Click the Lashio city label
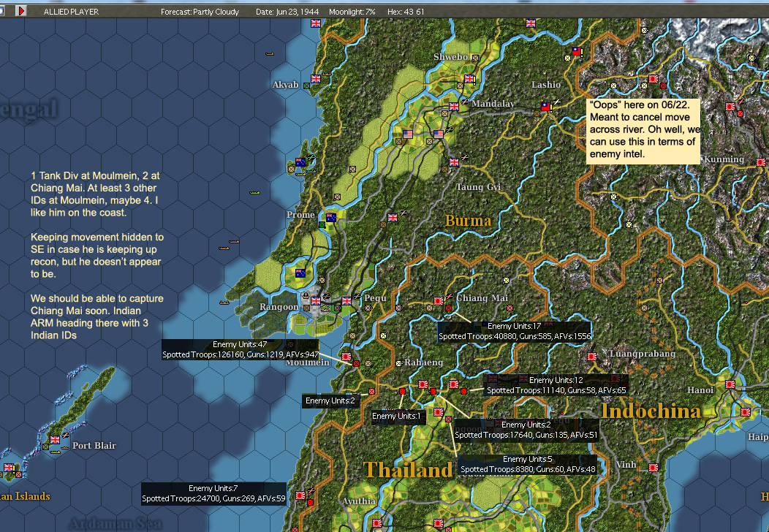This screenshot has width=769, height=532. click(546, 85)
